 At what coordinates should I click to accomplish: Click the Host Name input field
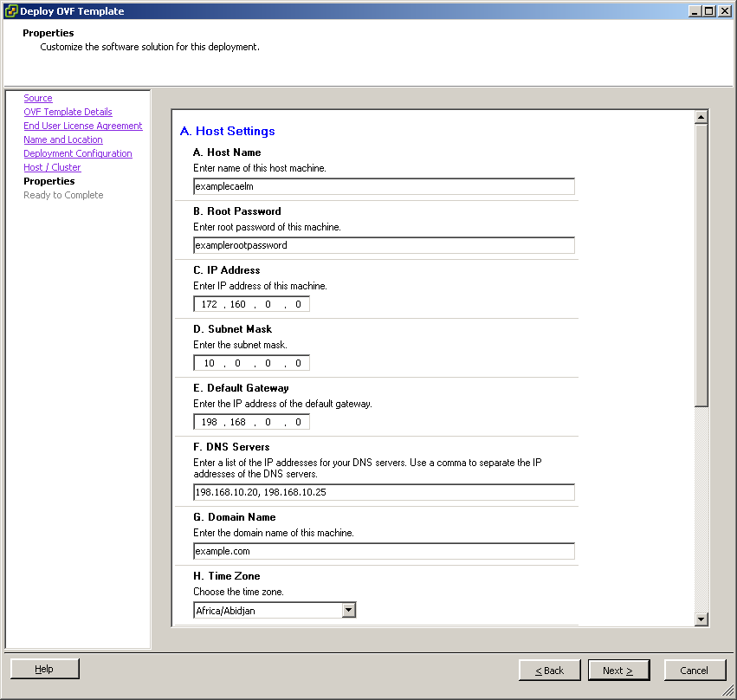point(384,186)
